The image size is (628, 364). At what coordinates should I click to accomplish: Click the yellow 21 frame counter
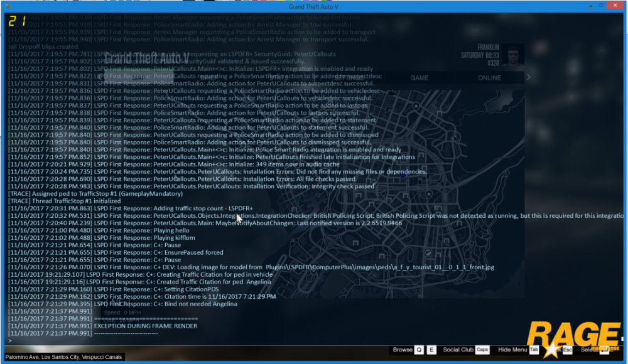17,21
